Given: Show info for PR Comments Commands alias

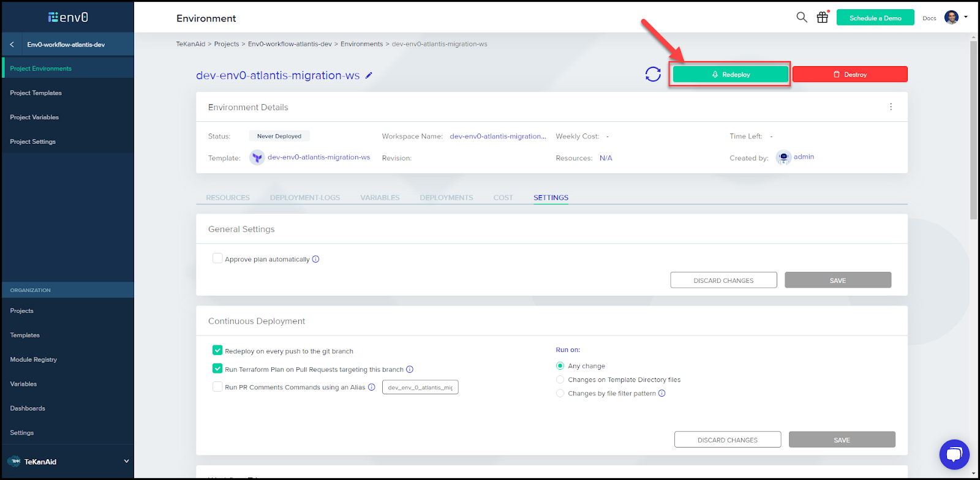Looking at the screenshot, I should pyautogui.click(x=372, y=387).
